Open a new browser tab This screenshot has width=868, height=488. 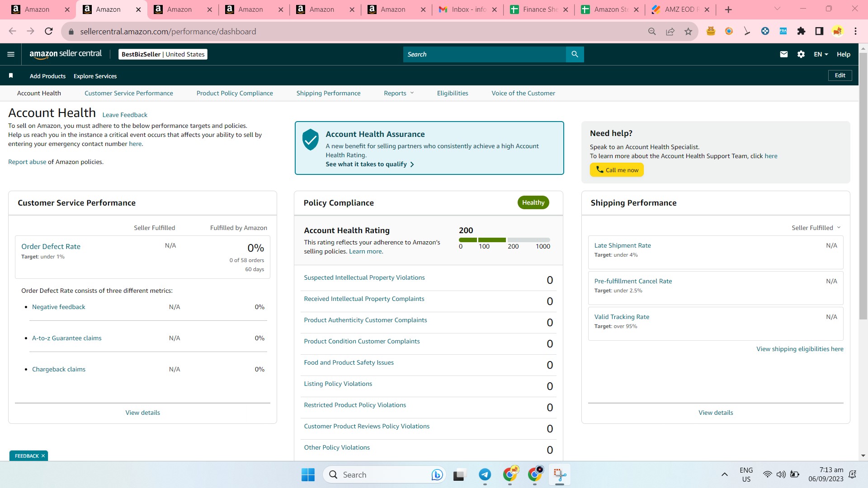728,9
